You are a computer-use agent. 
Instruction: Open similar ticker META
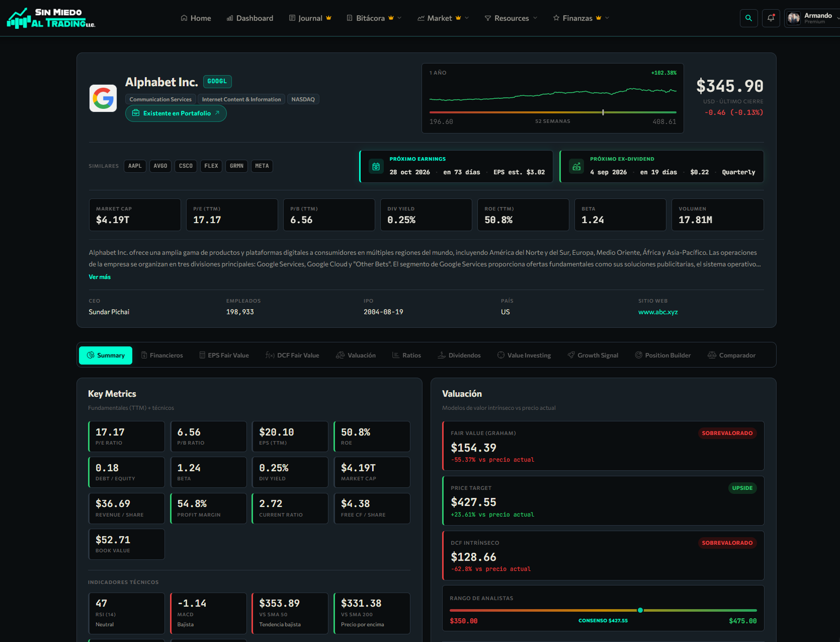(x=262, y=166)
